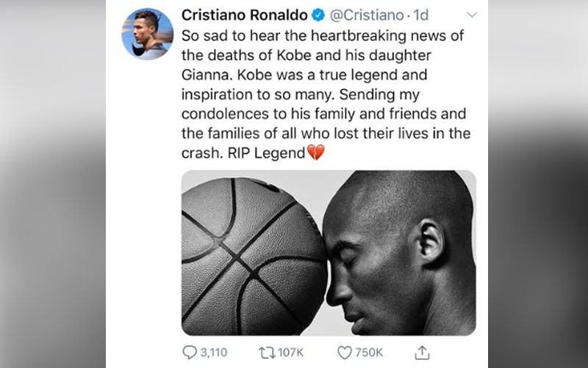Open the share tweet icon
Image resolution: width=588 pixels, height=368 pixels.
coord(422,352)
